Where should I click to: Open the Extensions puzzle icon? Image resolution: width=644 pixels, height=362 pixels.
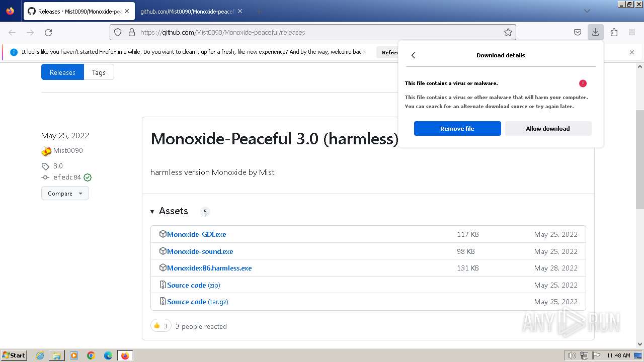click(614, 32)
